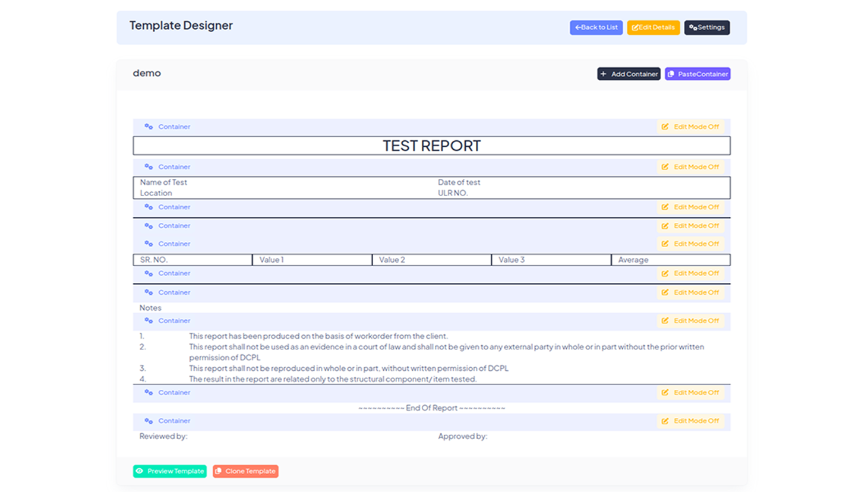The image size is (868, 492).
Task: Click gear icon of container above SR. NO. table
Action: pos(149,244)
